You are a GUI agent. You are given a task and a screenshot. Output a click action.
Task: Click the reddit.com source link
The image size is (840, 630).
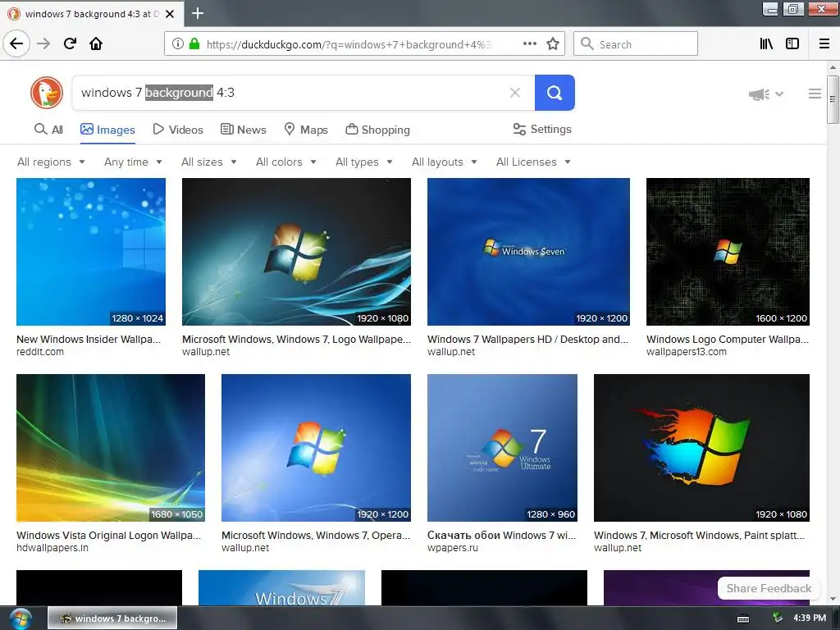point(40,352)
